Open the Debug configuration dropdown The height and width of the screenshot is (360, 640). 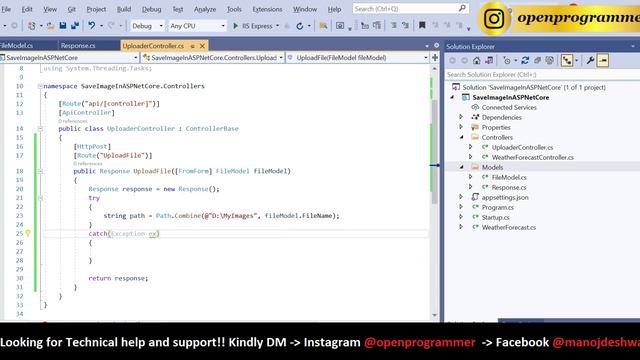pyautogui.click(x=147, y=26)
